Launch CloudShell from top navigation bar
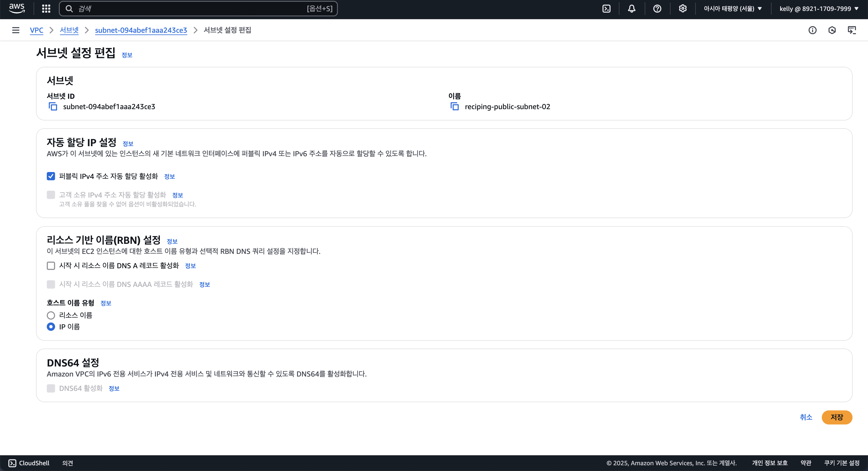868x471 pixels. pos(606,9)
